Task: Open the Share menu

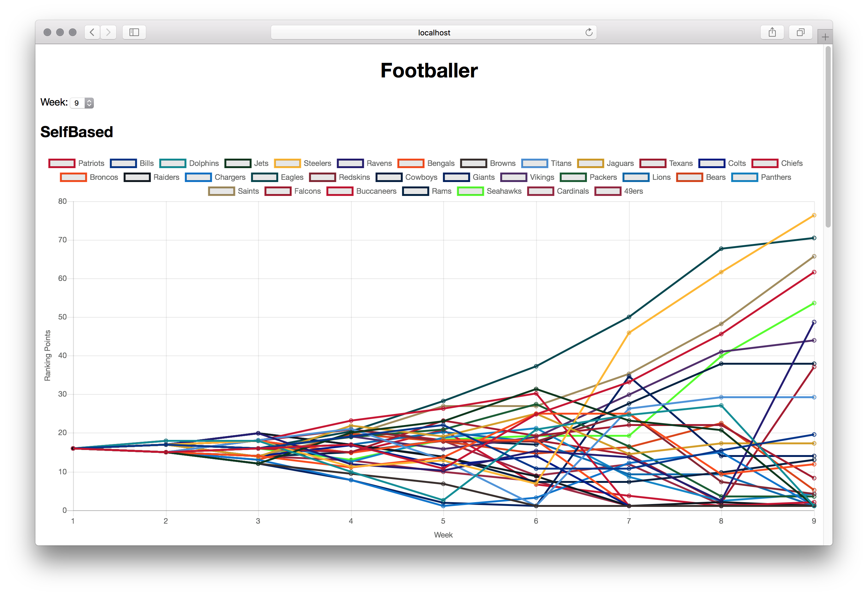Action: [772, 32]
